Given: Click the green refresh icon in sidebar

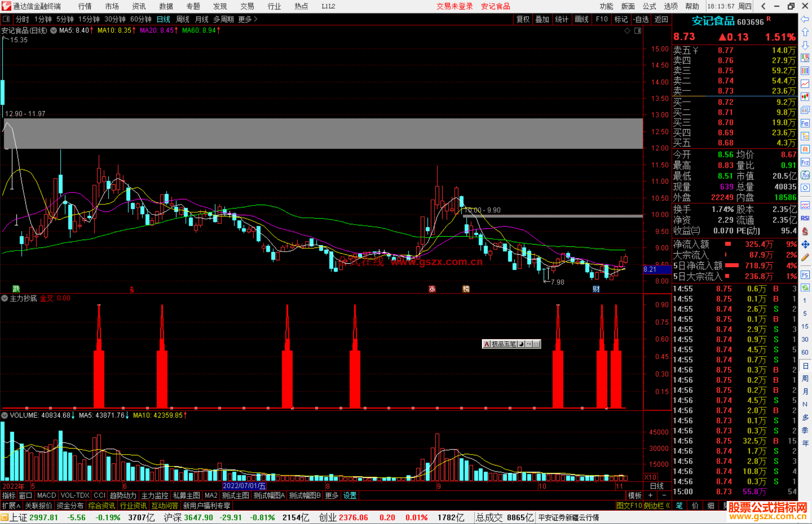Looking at the screenshot, I should (x=804, y=288).
